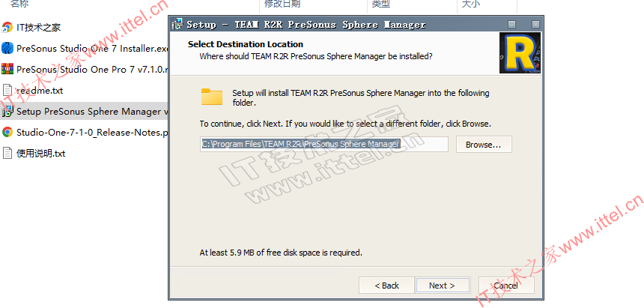This screenshot has height=308, width=644.
Task: Go back with the < Back button
Action: click(386, 286)
